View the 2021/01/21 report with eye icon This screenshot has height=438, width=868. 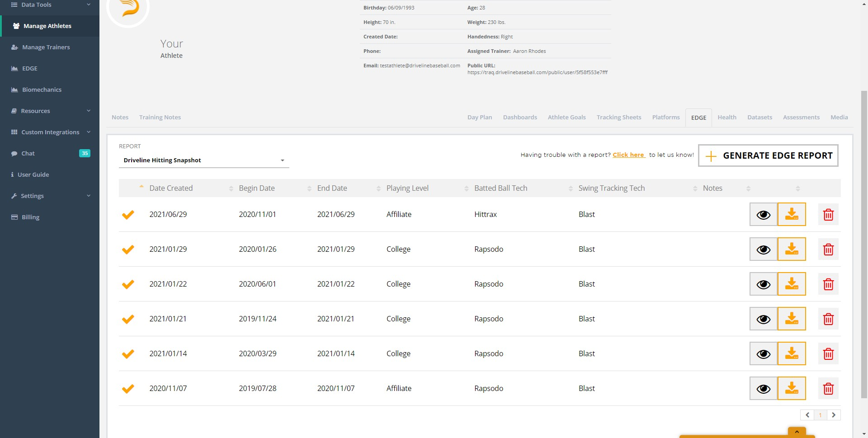764,319
